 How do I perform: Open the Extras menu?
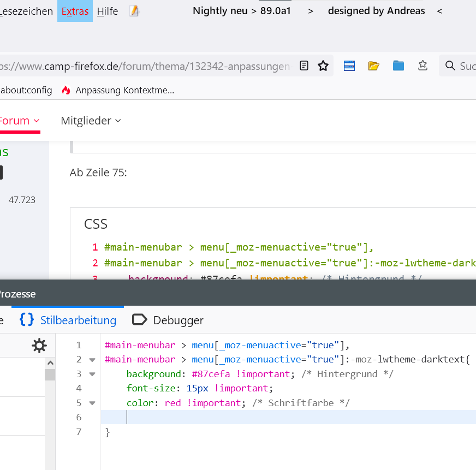coord(75,11)
